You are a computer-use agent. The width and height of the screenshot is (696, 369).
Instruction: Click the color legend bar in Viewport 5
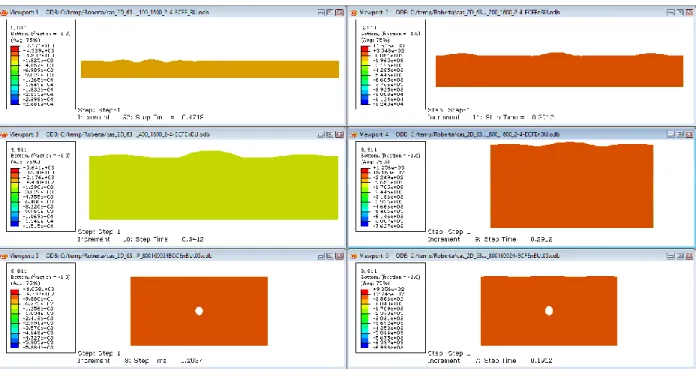pos(15,318)
